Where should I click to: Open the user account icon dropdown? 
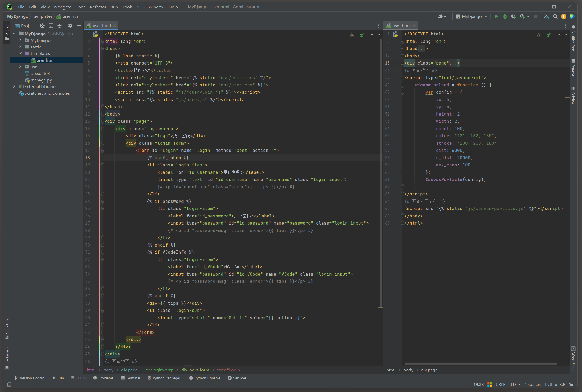442,16
